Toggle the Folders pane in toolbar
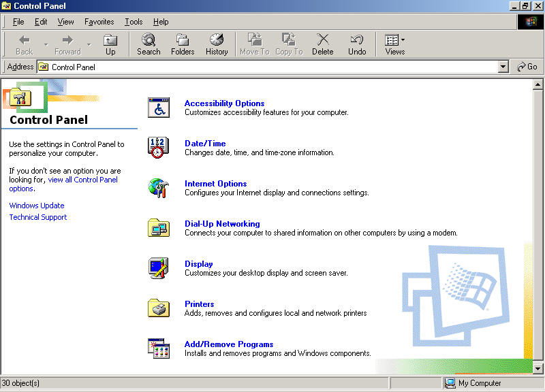The width and height of the screenshot is (545, 392). click(183, 44)
